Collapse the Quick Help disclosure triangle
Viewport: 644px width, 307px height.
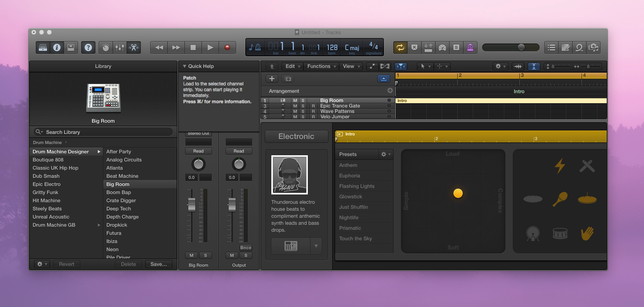[185, 66]
